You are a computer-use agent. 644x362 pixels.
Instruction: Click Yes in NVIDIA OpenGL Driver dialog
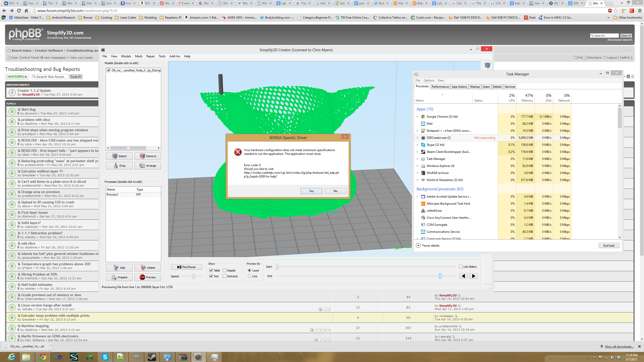click(x=311, y=191)
